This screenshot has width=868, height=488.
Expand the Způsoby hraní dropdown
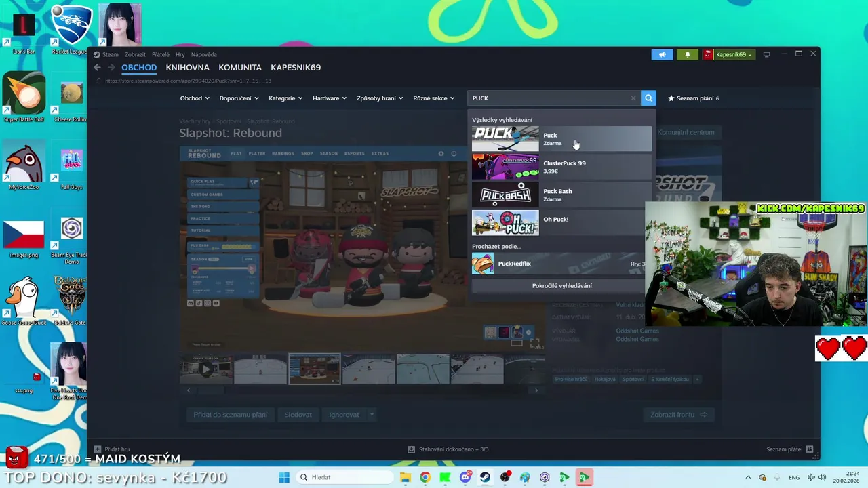[x=380, y=98]
